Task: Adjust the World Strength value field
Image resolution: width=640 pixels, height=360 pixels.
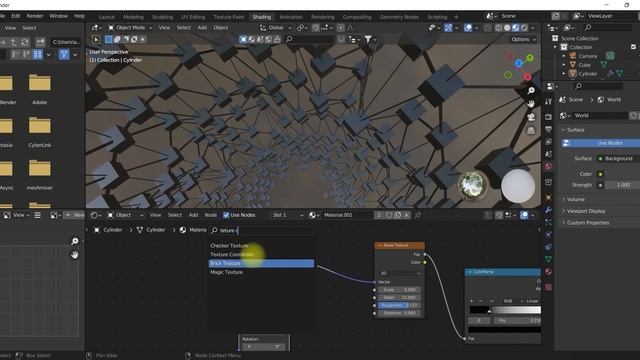Action: coord(622,185)
